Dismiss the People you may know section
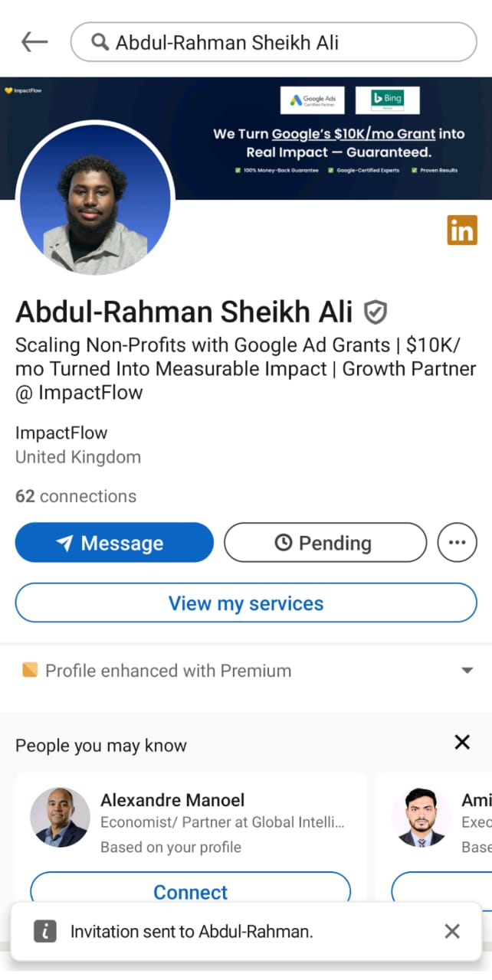This screenshot has width=492, height=980. [462, 742]
